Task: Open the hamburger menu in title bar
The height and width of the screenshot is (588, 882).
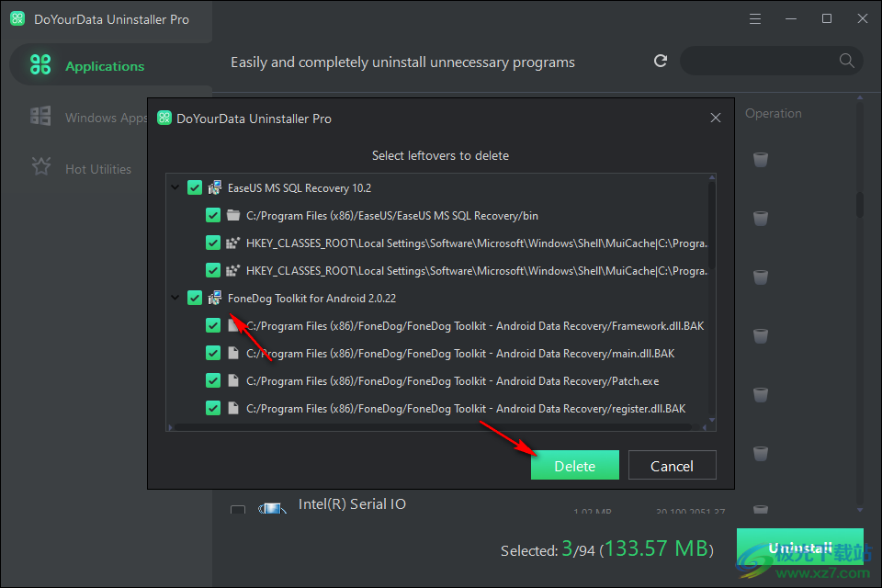Action: pos(755,19)
